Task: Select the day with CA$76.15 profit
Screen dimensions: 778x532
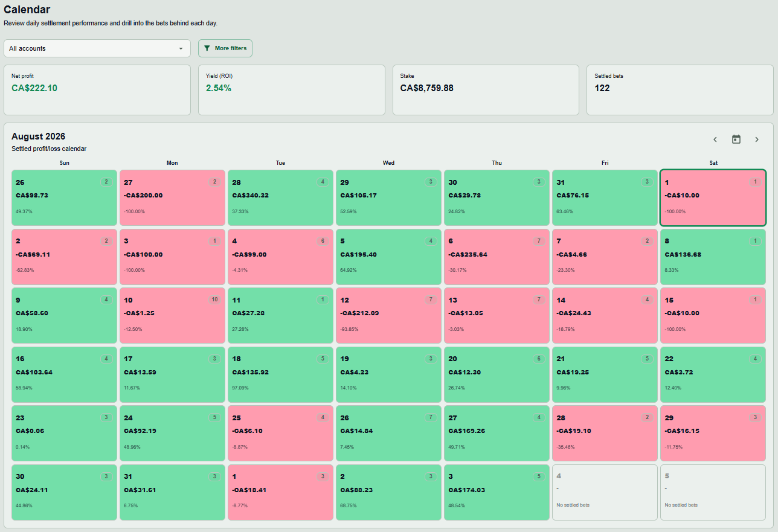Action: coord(605,197)
